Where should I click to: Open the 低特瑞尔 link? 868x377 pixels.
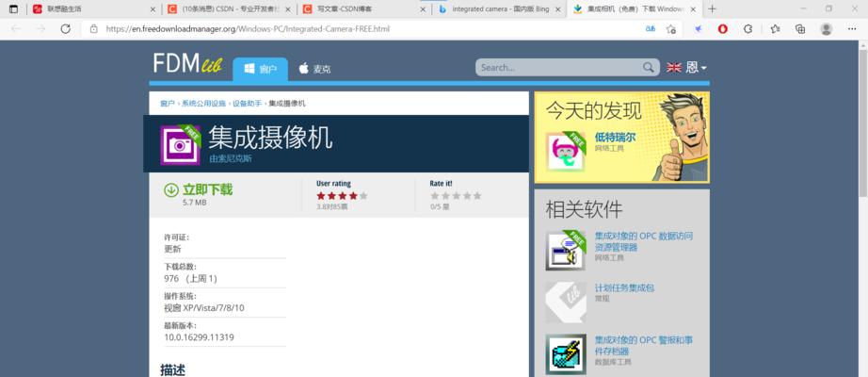click(x=615, y=138)
